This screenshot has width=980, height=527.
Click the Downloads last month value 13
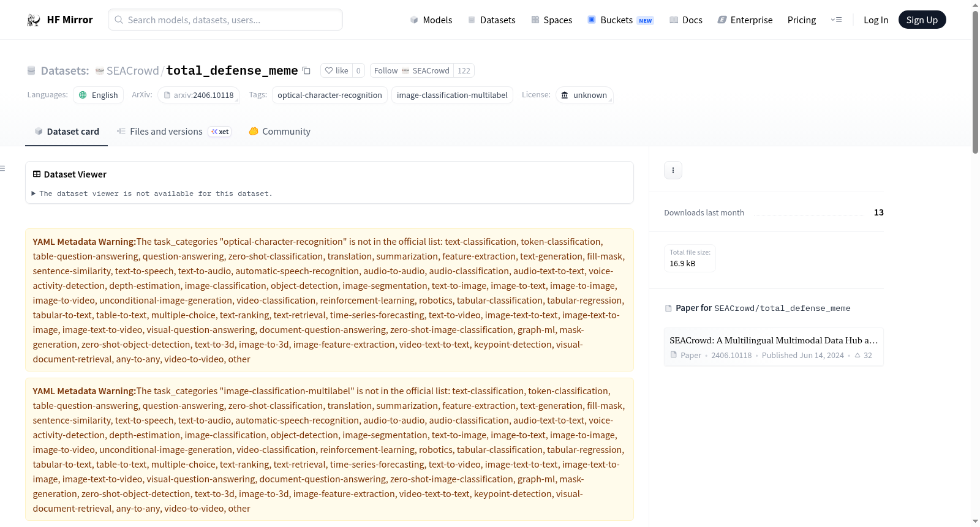[x=879, y=212]
